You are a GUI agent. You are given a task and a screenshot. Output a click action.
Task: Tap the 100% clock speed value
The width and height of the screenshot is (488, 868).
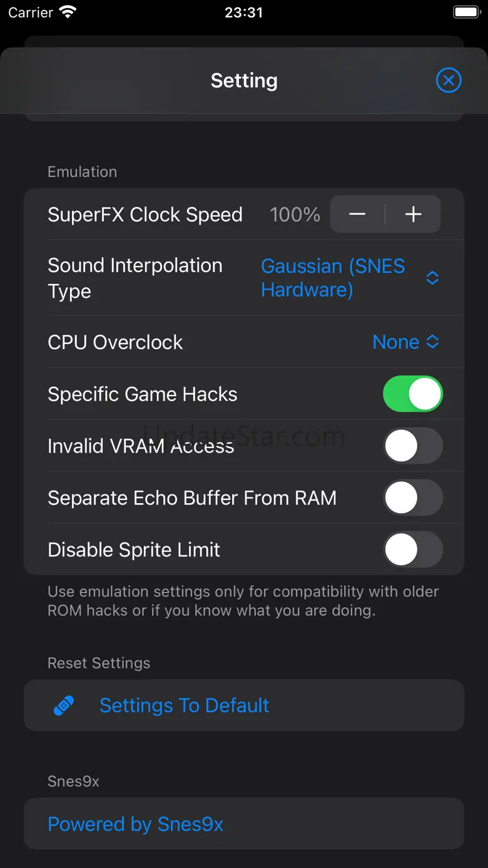coord(295,215)
